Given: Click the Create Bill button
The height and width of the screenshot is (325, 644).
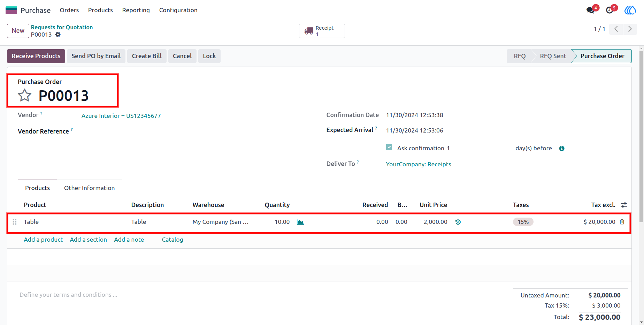Looking at the screenshot, I should (147, 56).
